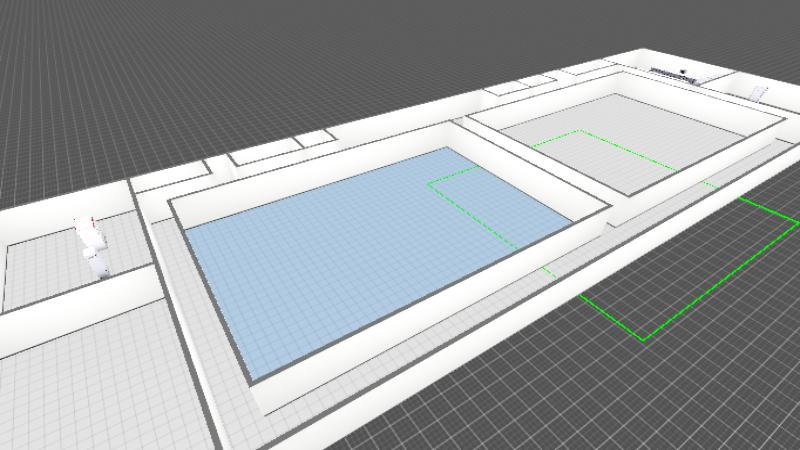Select the white and red robot model

point(93,247)
